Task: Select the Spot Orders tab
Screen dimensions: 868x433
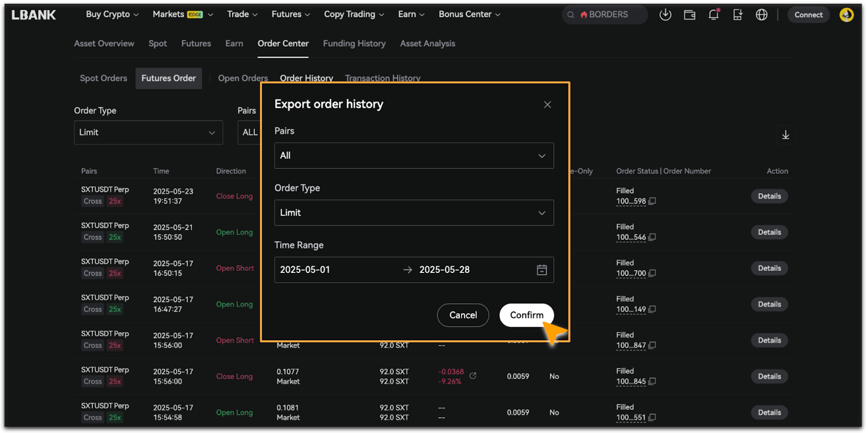Action: tap(103, 78)
